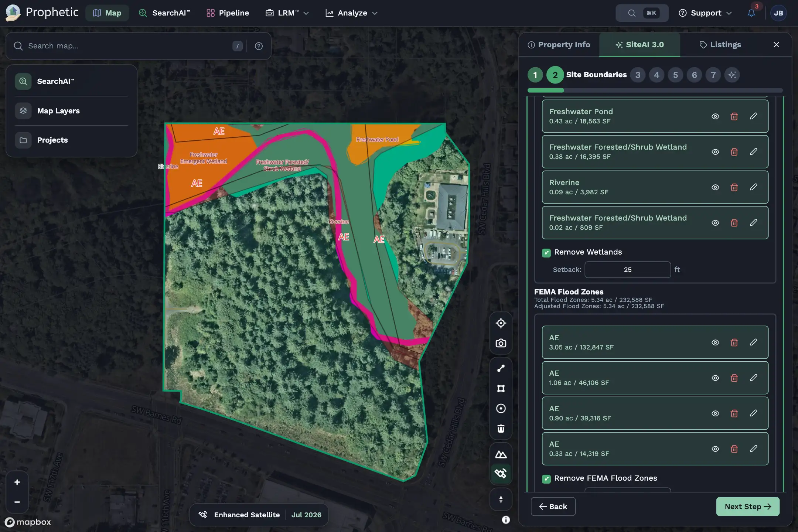This screenshot has width=798, height=532.
Task: Switch to the Property Info tab
Action: click(x=559, y=45)
